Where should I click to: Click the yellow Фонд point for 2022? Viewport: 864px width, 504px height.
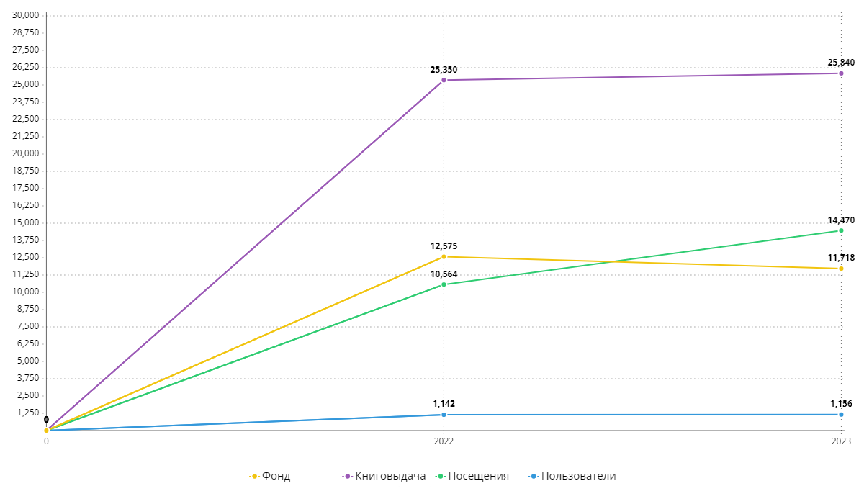coord(444,257)
